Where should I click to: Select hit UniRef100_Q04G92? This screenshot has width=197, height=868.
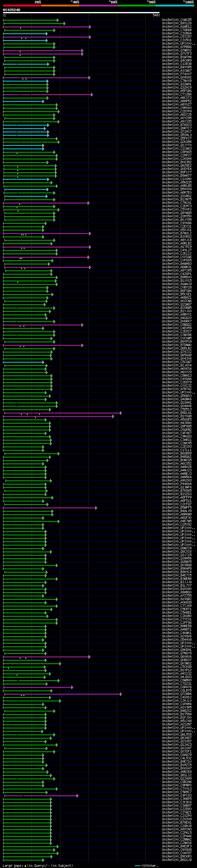pyautogui.click(x=177, y=78)
